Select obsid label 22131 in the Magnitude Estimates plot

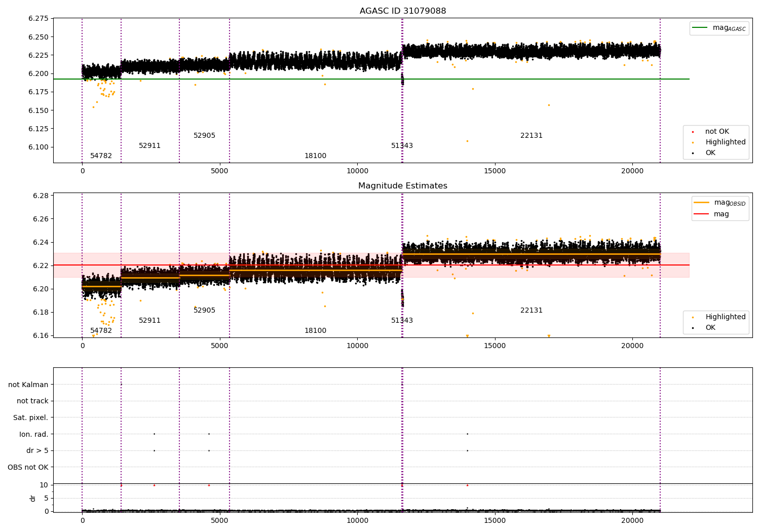coord(531,311)
